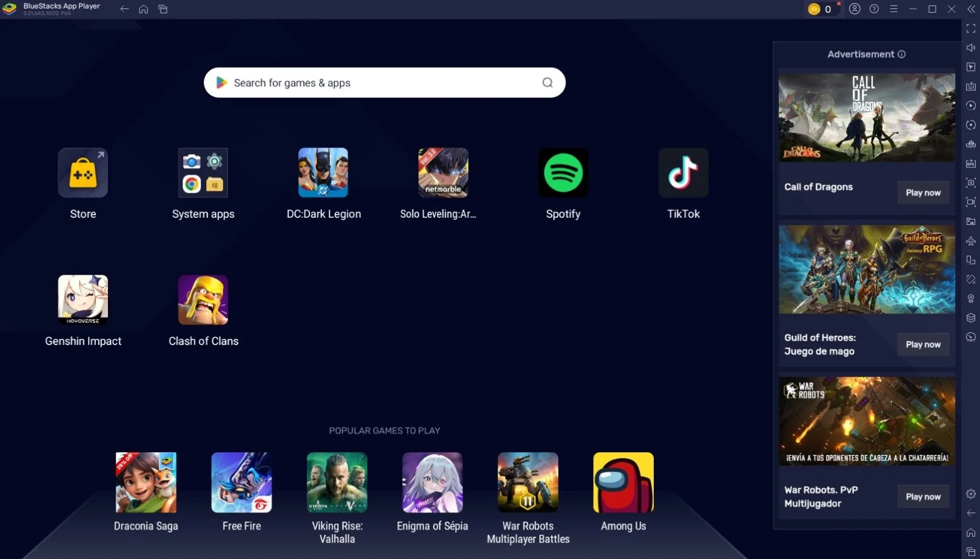This screenshot has width=980, height=559.
Task: Select Among Us popular game
Action: click(x=623, y=483)
